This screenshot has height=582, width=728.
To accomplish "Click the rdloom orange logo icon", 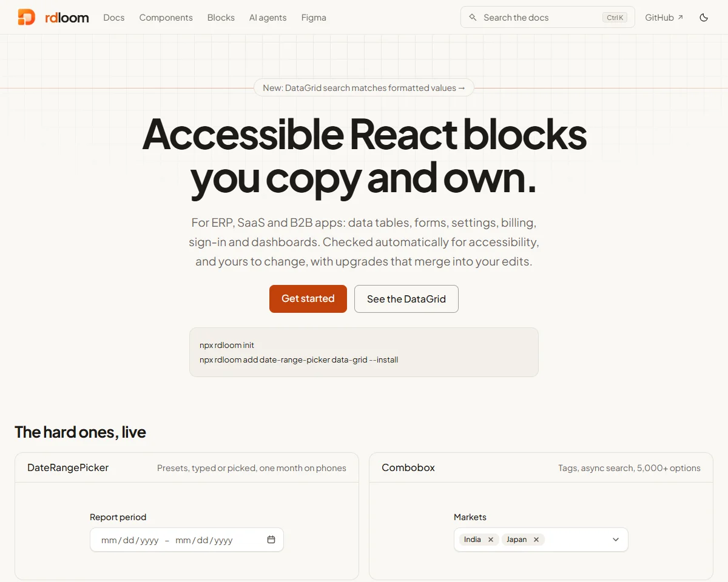I will point(26,17).
